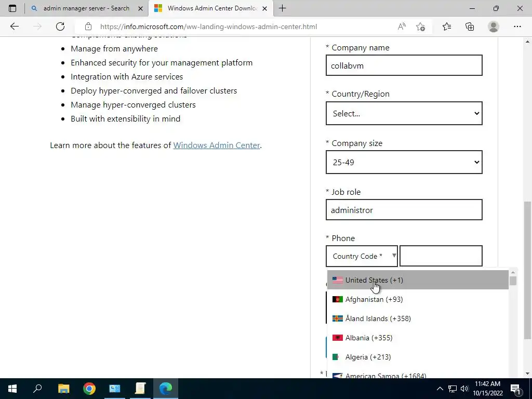The image size is (532, 399).
Task: Choose Afghanistan (+93) country code
Action: click(418, 299)
